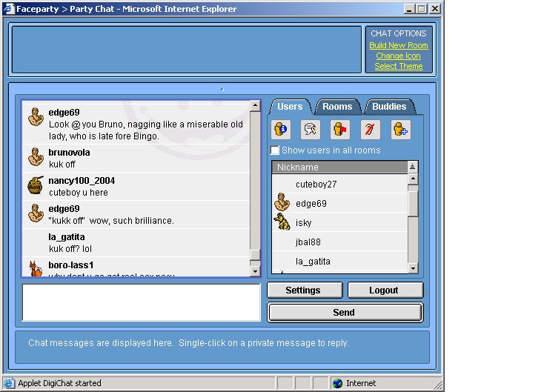Open the Select Theme link
Image resolution: width=544 pixels, height=392 pixels.
pyautogui.click(x=398, y=66)
